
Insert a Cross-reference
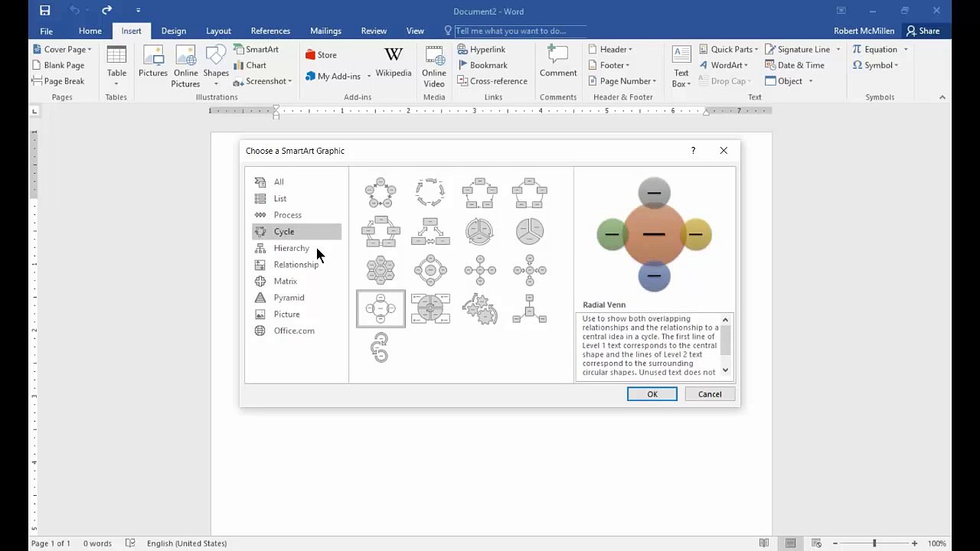pos(492,81)
